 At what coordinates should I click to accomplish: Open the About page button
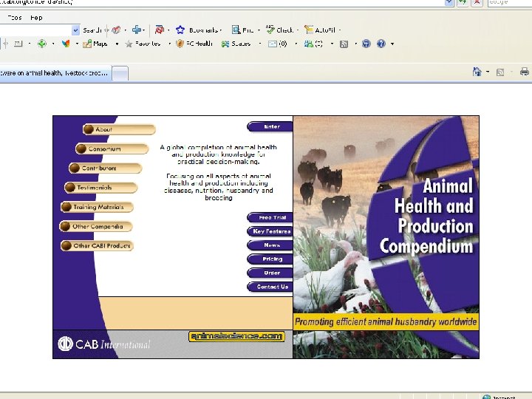119,129
